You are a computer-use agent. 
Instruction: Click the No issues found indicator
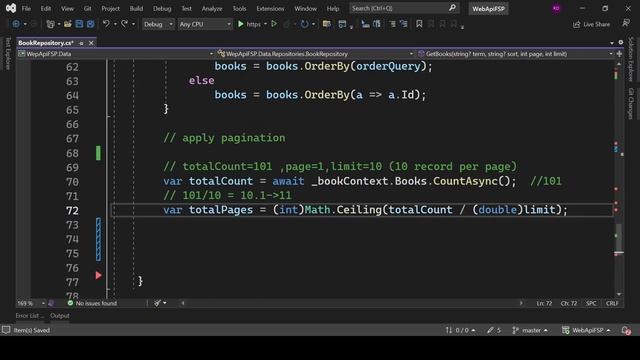click(92, 303)
